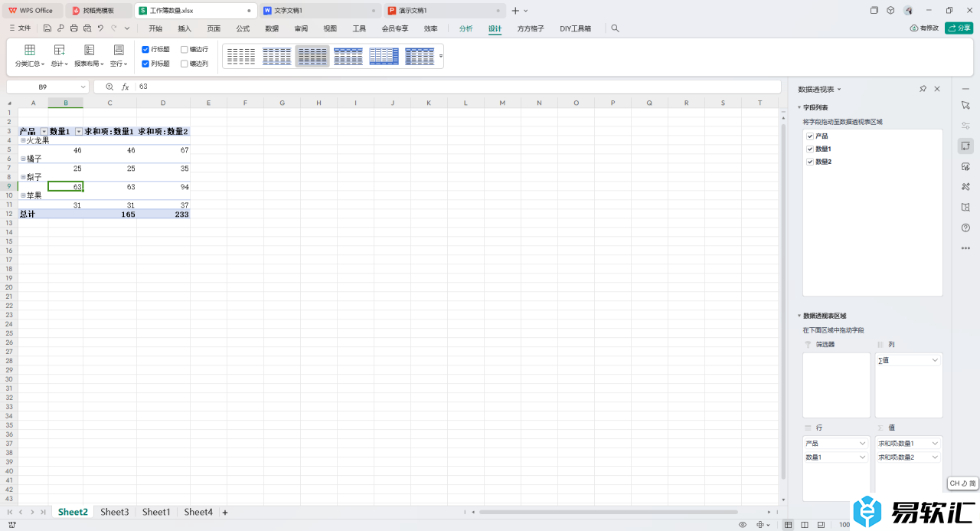
Task: Click the selection arrow icon in right sidebar
Action: coord(965,104)
